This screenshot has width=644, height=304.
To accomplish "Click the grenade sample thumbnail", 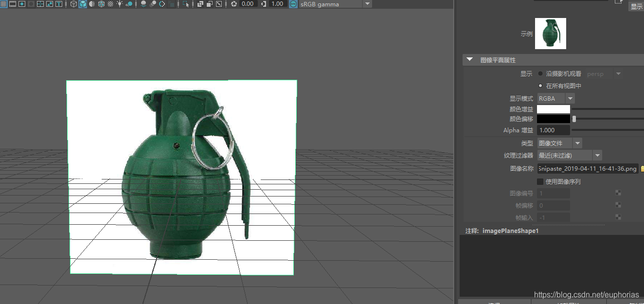I will 551,34.
